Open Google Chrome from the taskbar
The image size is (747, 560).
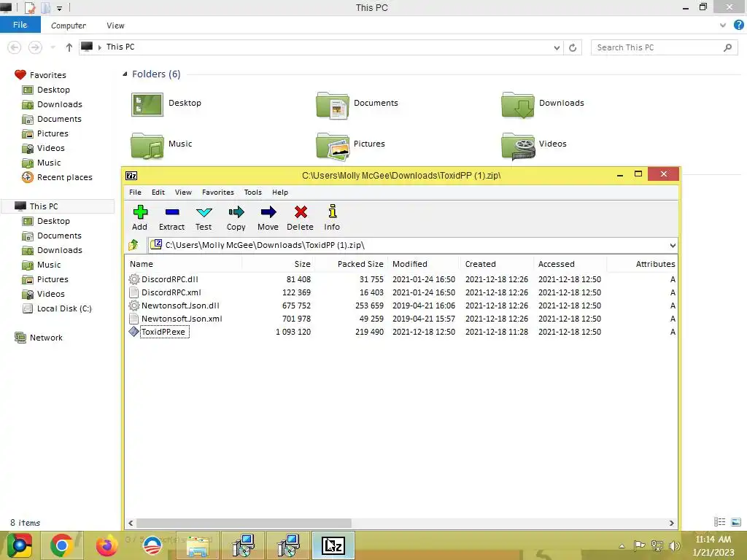(61, 545)
